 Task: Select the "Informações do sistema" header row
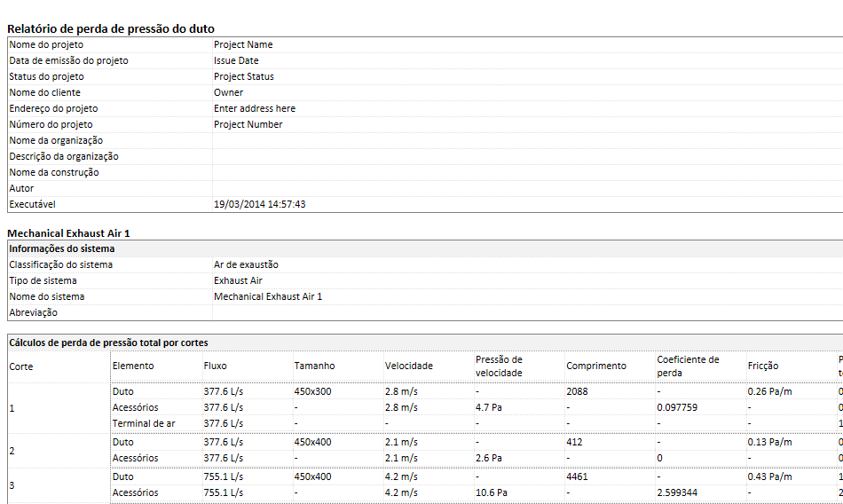click(x=425, y=249)
